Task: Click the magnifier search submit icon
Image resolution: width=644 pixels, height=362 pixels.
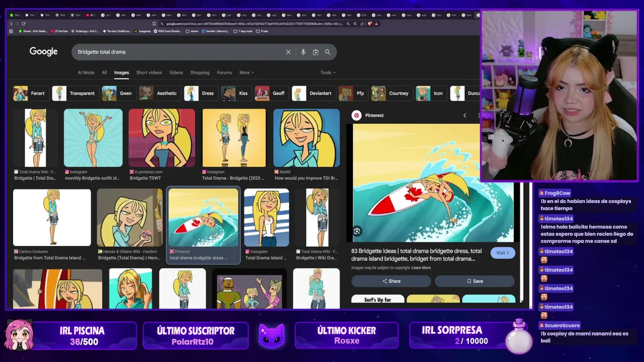Action: [328, 52]
